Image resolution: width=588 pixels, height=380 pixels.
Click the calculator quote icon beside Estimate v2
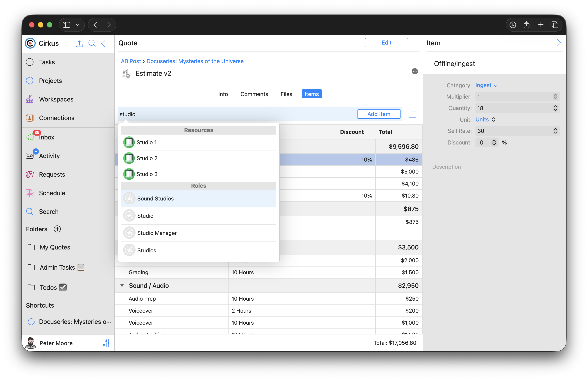(126, 73)
